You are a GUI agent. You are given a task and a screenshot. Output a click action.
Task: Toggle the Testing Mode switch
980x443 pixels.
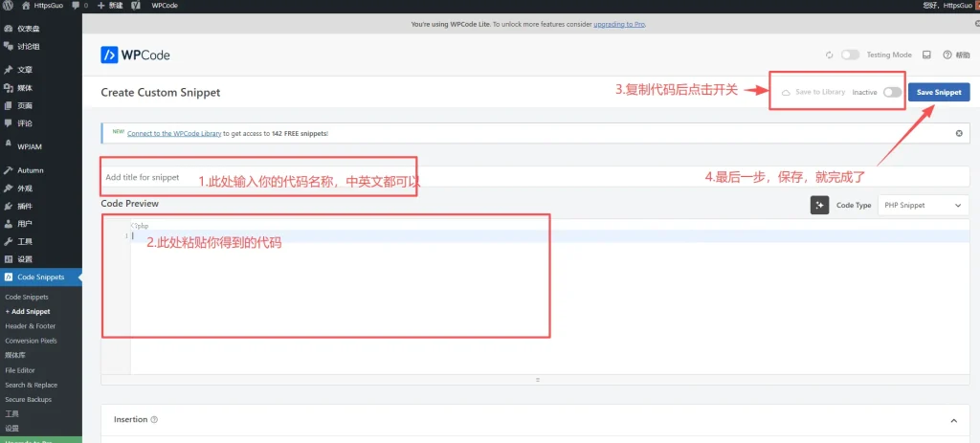[x=850, y=55]
